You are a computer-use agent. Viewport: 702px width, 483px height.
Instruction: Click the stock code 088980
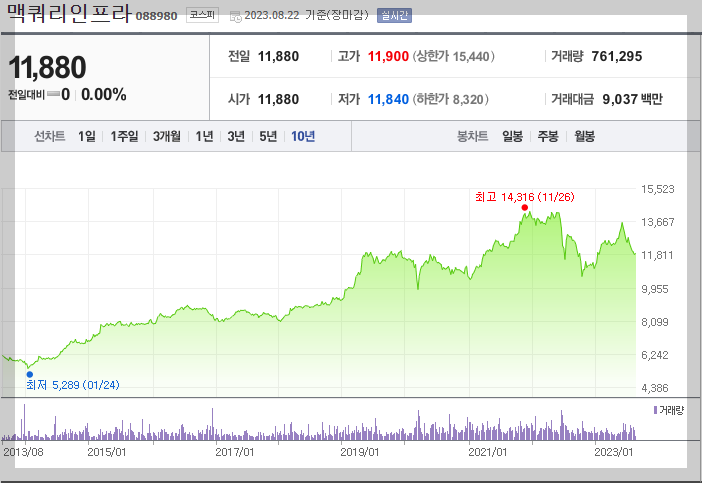click(157, 16)
